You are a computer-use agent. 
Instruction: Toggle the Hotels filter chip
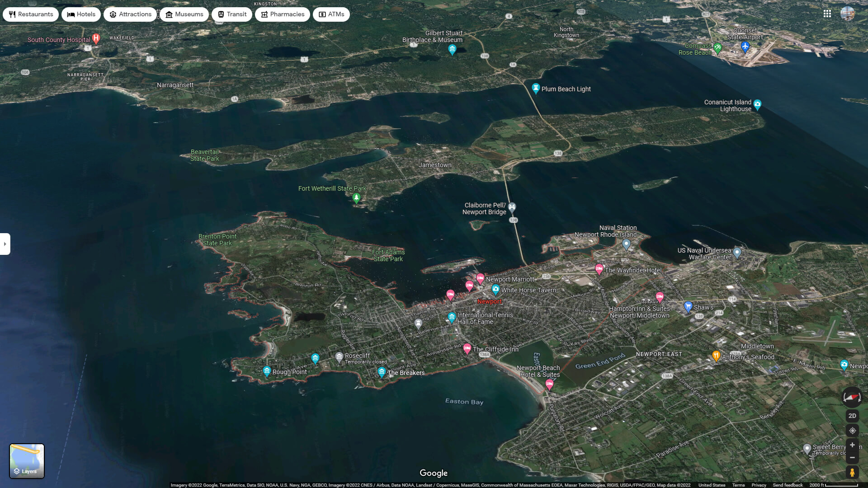81,14
